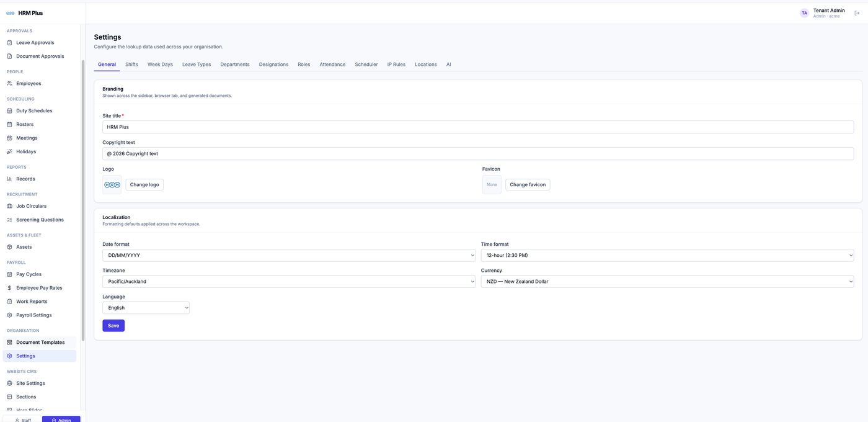
Task: Click the Employees people icon
Action: point(9,84)
